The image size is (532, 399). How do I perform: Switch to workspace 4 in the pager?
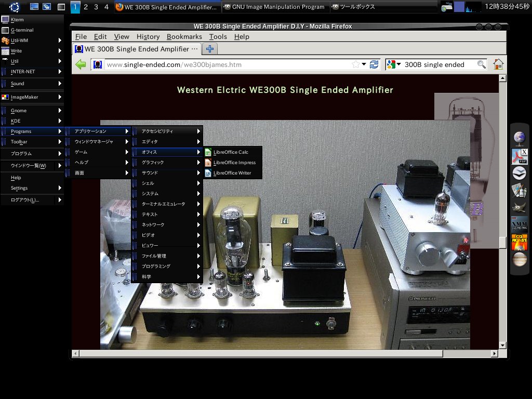click(107, 7)
